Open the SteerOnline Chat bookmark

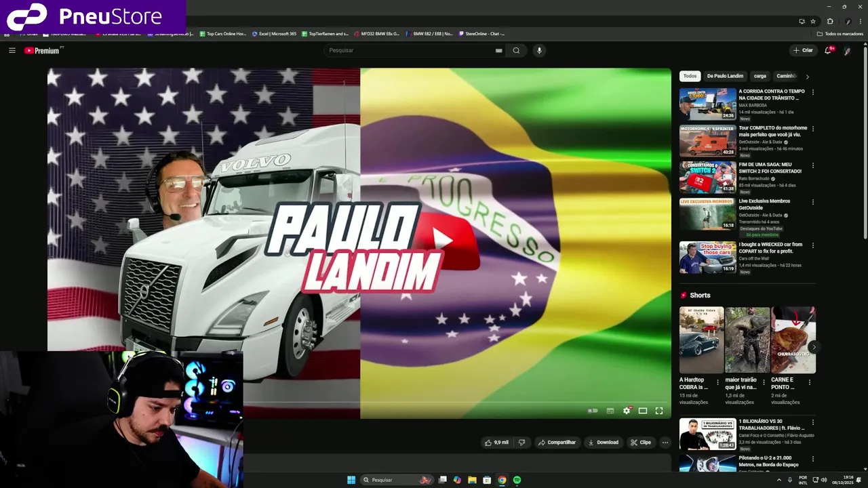click(x=481, y=33)
